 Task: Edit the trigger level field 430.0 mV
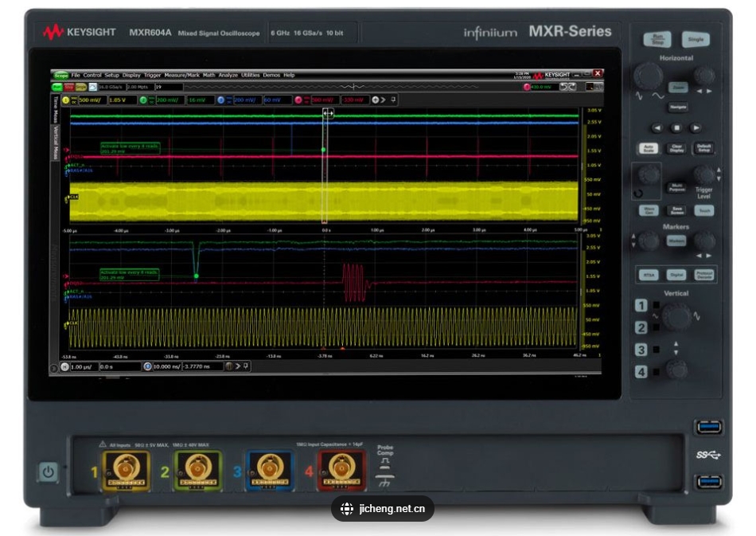coord(544,87)
